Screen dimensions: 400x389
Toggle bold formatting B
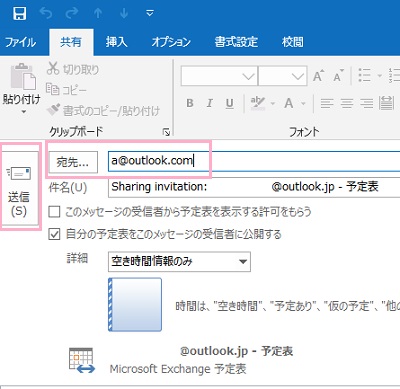190,103
